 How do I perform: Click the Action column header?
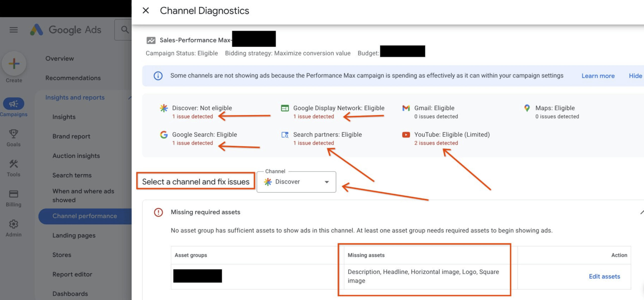[619, 255]
